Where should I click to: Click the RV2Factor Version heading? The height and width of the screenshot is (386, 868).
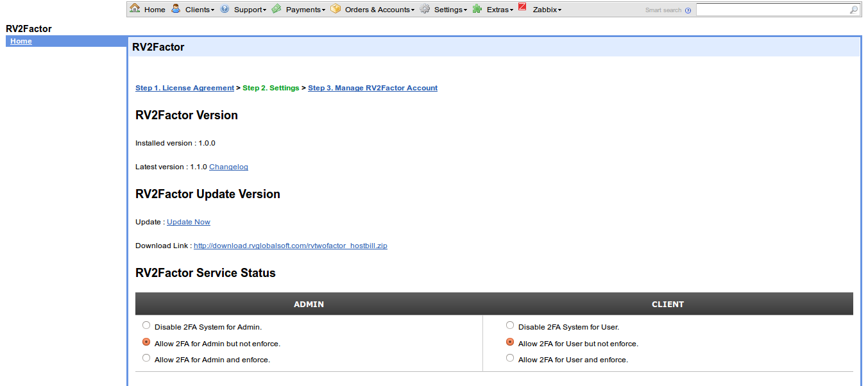(187, 115)
